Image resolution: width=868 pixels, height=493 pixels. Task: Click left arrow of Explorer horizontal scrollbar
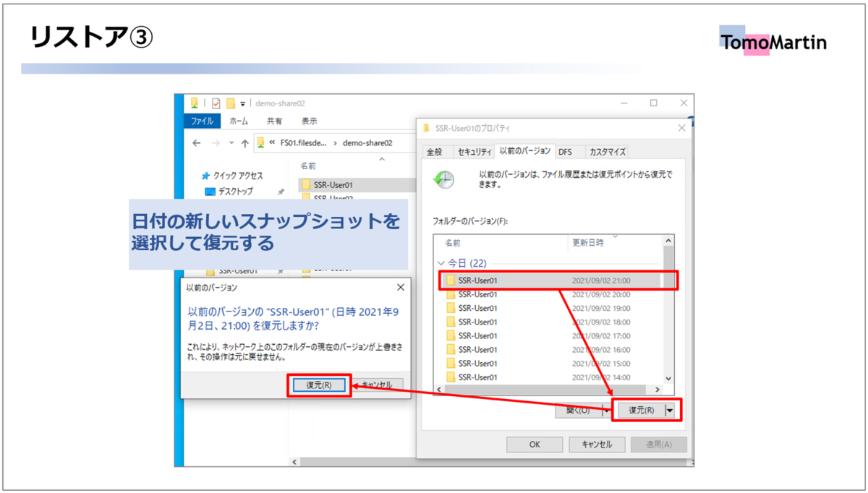[294, 461]
